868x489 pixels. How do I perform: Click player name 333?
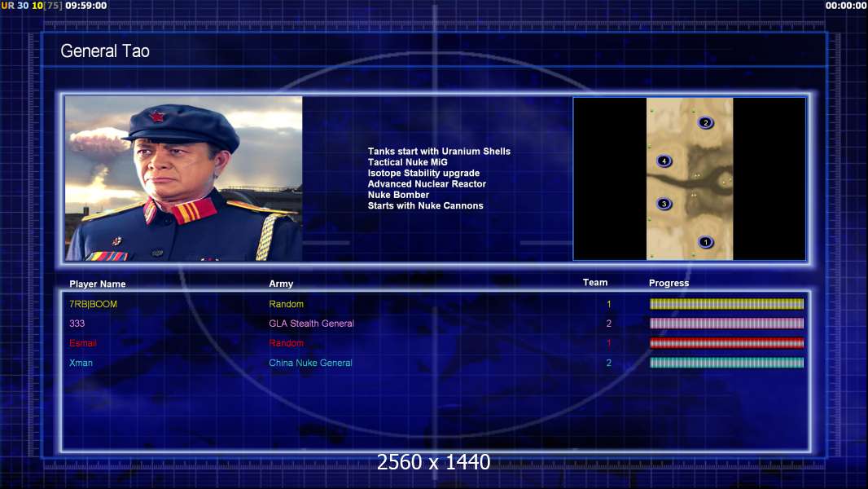[77, 324]
